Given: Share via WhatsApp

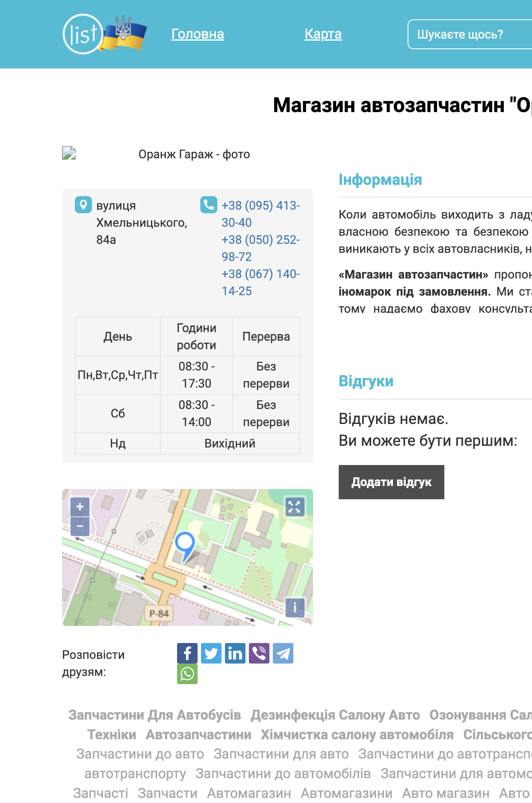Looking at the screenshot, I should tap(187, 674).
